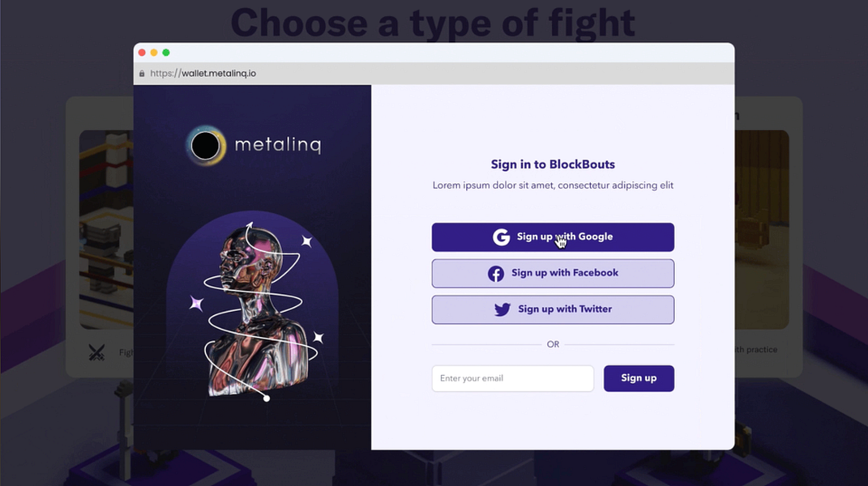Click the wallet.metalinq.io URL address bar
This screenshot has width=868, height=486.
[203, 73]
